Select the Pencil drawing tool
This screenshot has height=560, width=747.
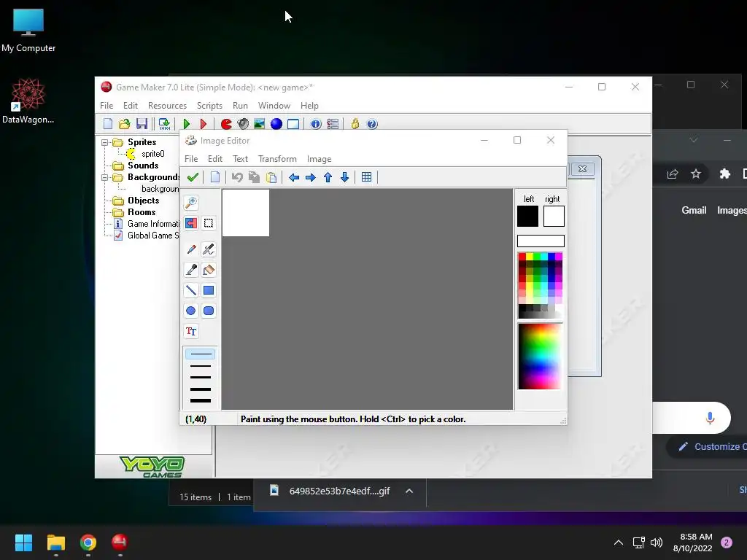click(191, 249)
